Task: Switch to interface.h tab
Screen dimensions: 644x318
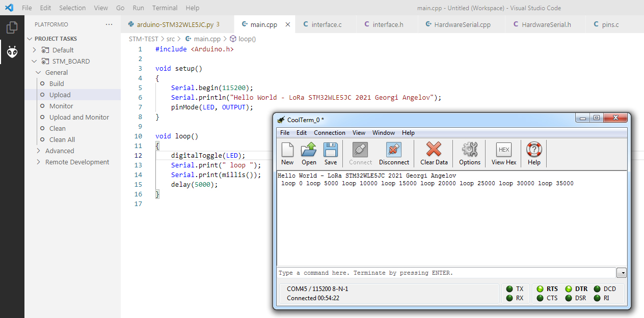Action: (387, 24)
